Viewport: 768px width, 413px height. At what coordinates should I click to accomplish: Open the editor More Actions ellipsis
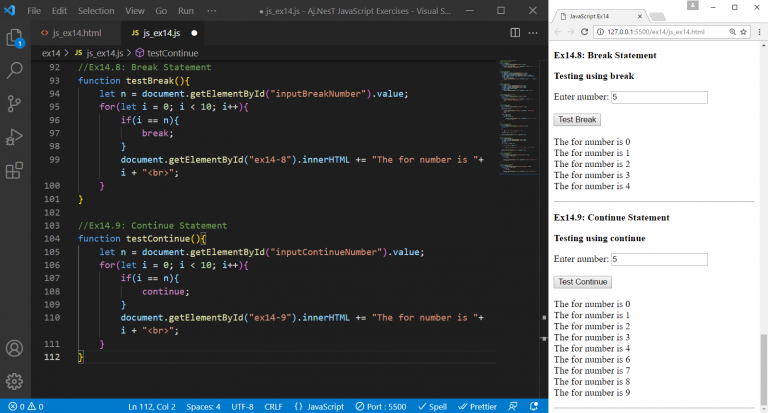coord(535,32)
